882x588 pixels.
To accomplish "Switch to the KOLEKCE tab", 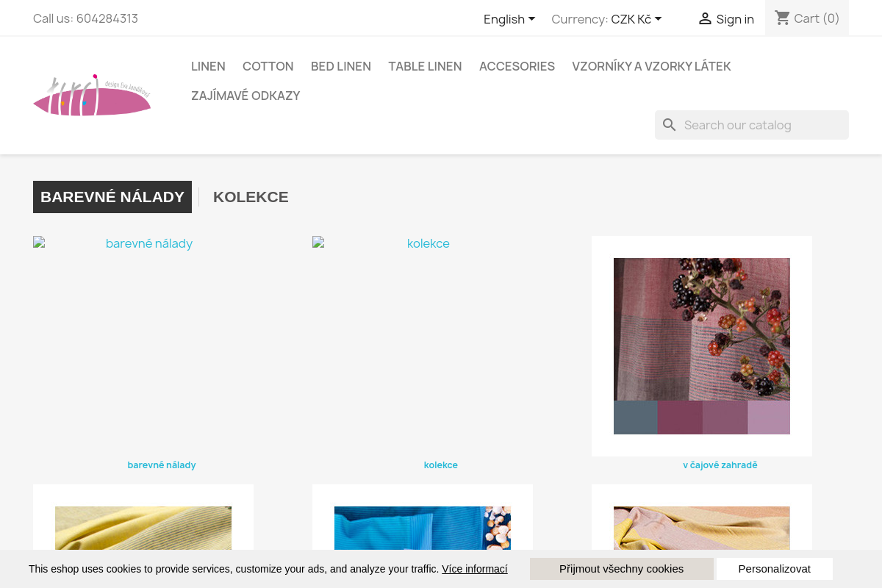I will pos(251,197).
